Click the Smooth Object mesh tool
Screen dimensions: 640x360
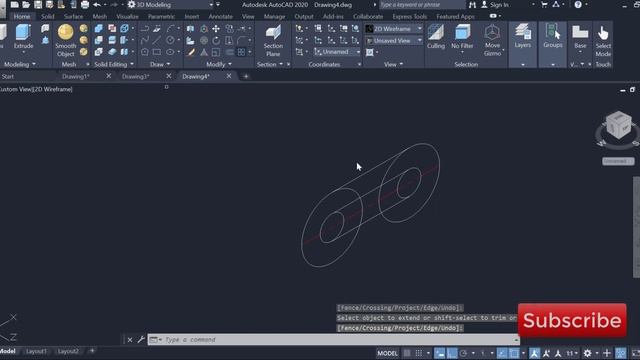coord(65,40)
